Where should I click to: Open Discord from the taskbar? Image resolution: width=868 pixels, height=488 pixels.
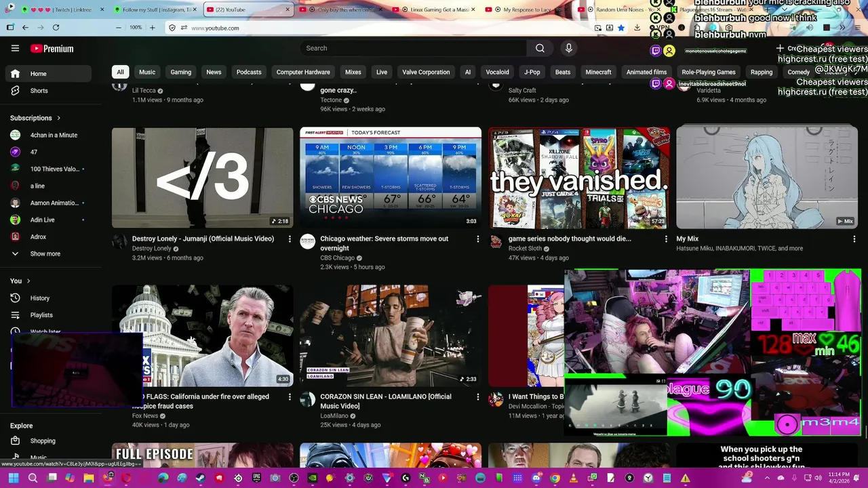pyautogui.click(x=536, y=478)
